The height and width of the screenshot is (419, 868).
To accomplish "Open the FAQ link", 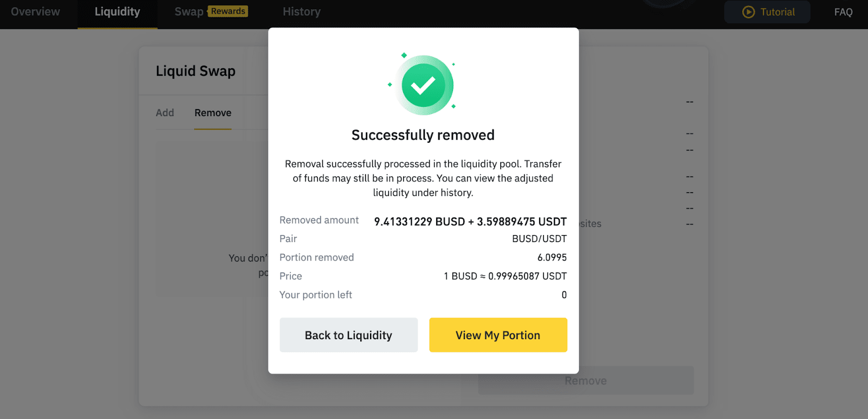I will [x=843, y=12].
